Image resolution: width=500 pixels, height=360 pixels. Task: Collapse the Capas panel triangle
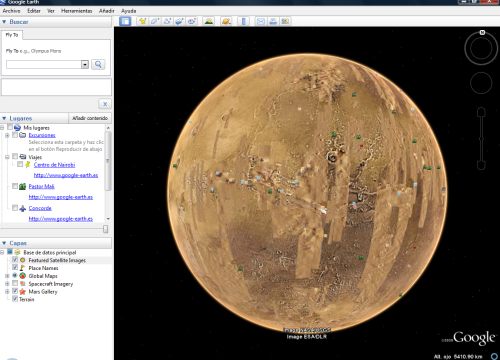pos(4,243)
